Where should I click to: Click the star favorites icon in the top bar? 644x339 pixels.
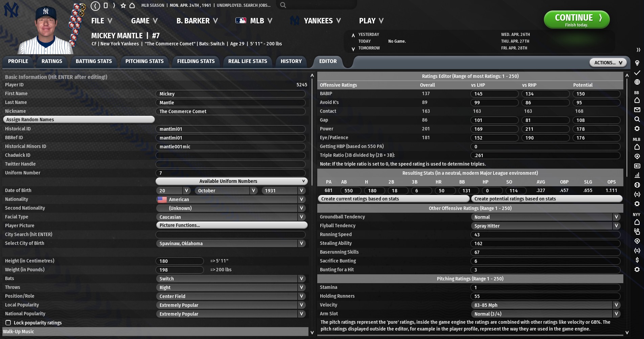pos(123,5)
